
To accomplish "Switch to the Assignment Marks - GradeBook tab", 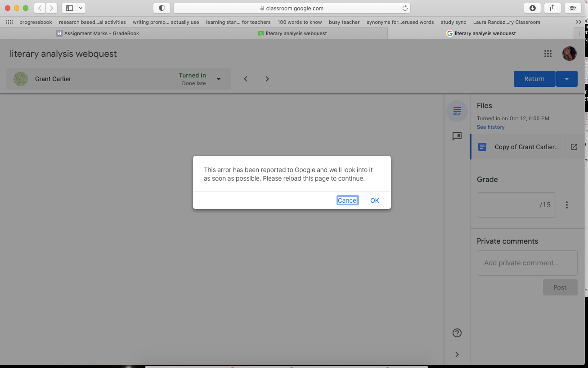I will pyautogui.click(x=98, y=33).
